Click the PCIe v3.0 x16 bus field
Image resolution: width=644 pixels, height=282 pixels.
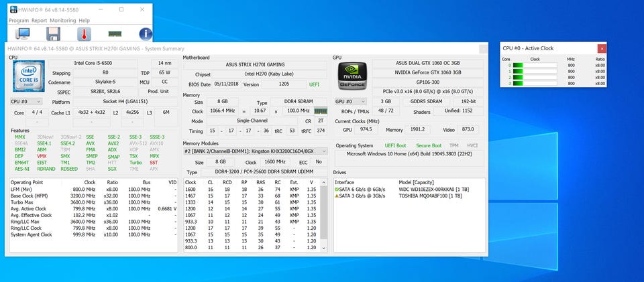pyautogui.click(x=428, y=92)
